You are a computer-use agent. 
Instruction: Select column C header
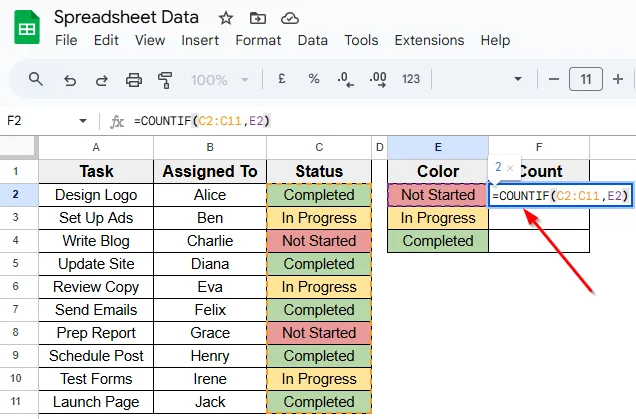(319, 147)
